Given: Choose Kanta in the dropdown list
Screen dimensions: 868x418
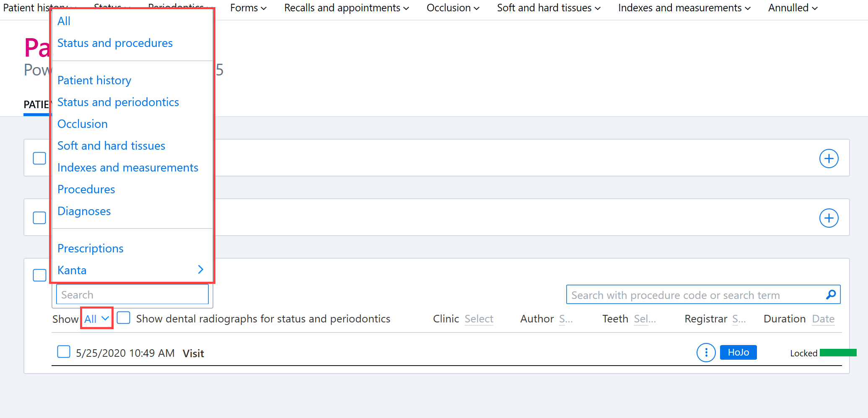Looking at the screenshot, I should pos(72,270).
